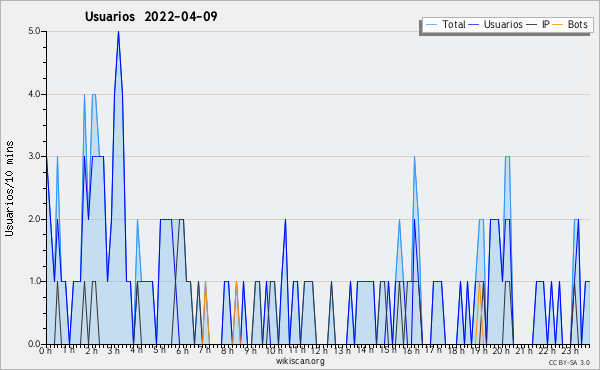This screenshot has height=370, width=600.
Task: Click the y-axis value 2.0
Action: [34, 219]
